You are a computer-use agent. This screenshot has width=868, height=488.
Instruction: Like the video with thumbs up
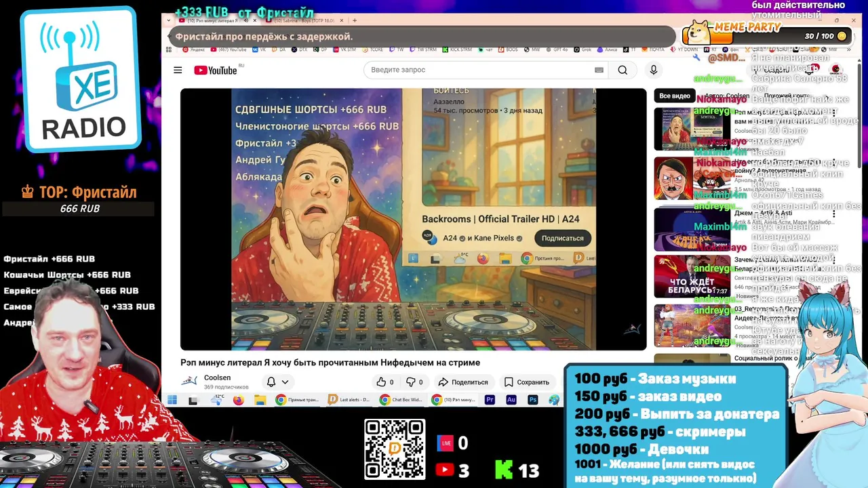385,382
